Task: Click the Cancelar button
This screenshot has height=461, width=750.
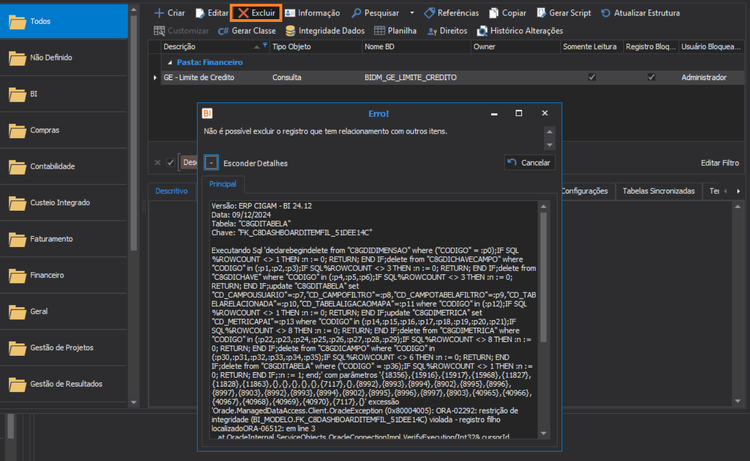Action: pyautogui.click(x=529, y=163)
